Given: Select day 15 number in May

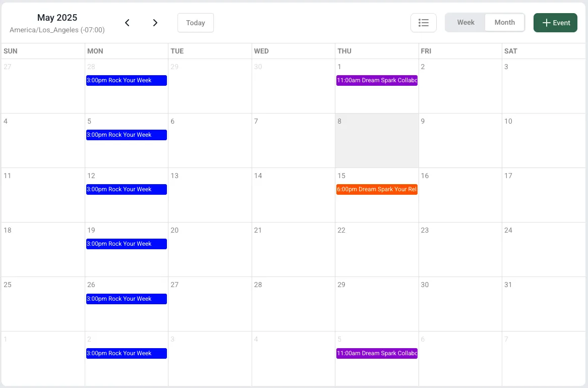Looking at the screenshot, I should pos(341,176).
